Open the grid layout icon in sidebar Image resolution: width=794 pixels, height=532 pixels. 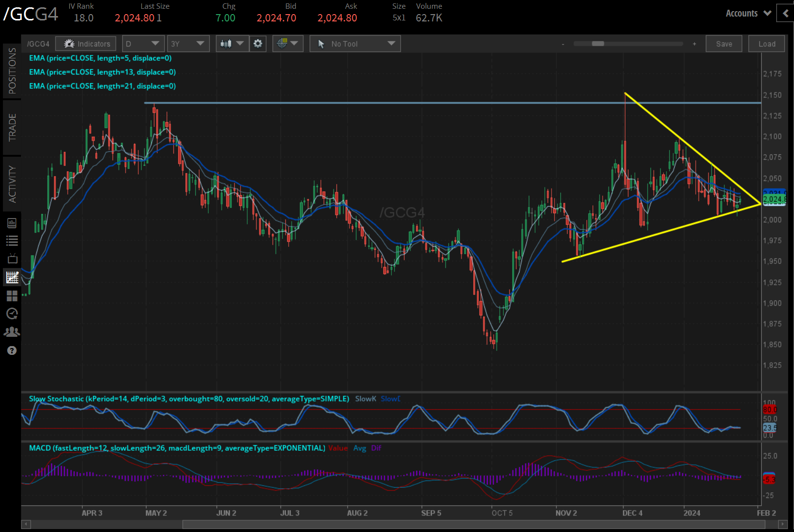[12, 295]
